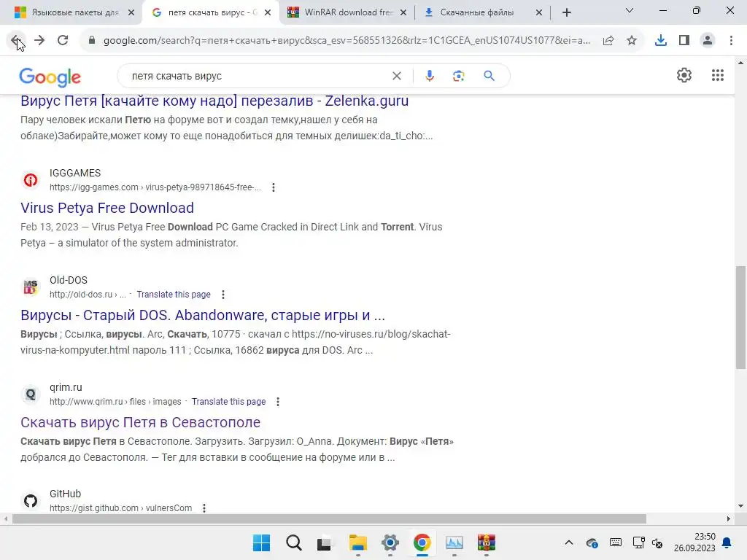This screenshot has width=747, height=560.
Task: Open Вирусы - Старый DOS result
Action: (203, 315)
